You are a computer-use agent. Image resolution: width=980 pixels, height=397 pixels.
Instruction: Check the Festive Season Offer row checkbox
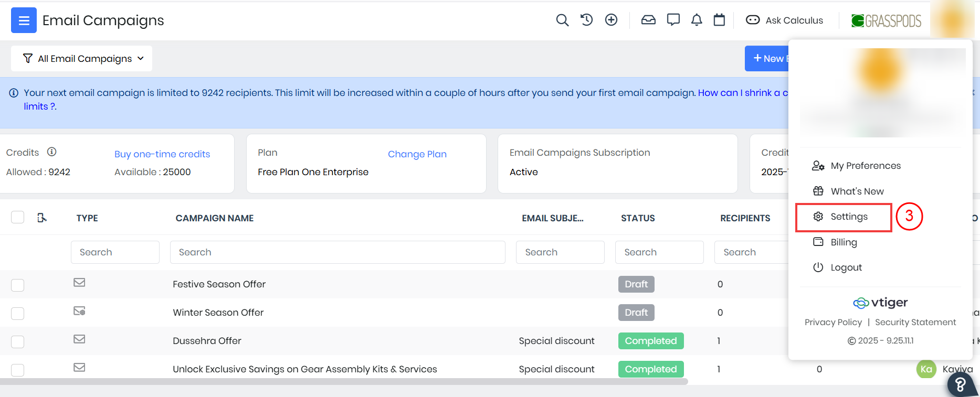pyautogui.click(x=18, y=285)
